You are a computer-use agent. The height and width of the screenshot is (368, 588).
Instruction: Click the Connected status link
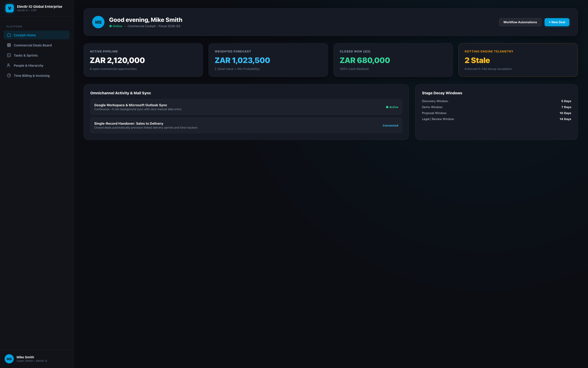tap(390, 126)
